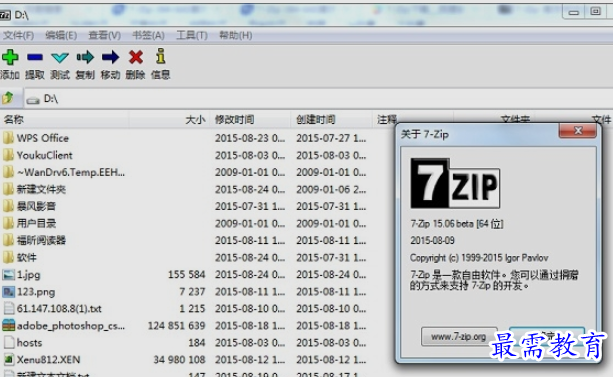Viewport: 613px width, 377px height.
Task: Click the 7-Zip title bar app icon
Action: coord(5,15)
